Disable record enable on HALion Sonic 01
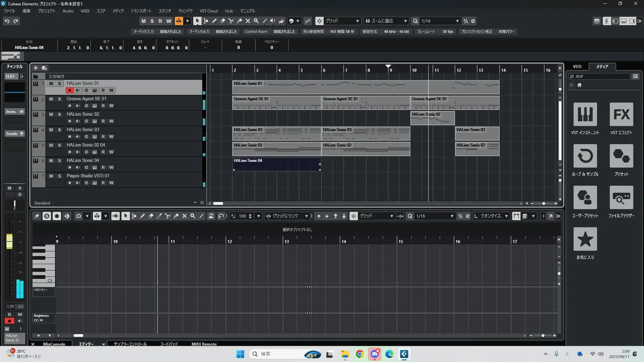The width and height of the screenshot is (644, 362). (69, 90)
